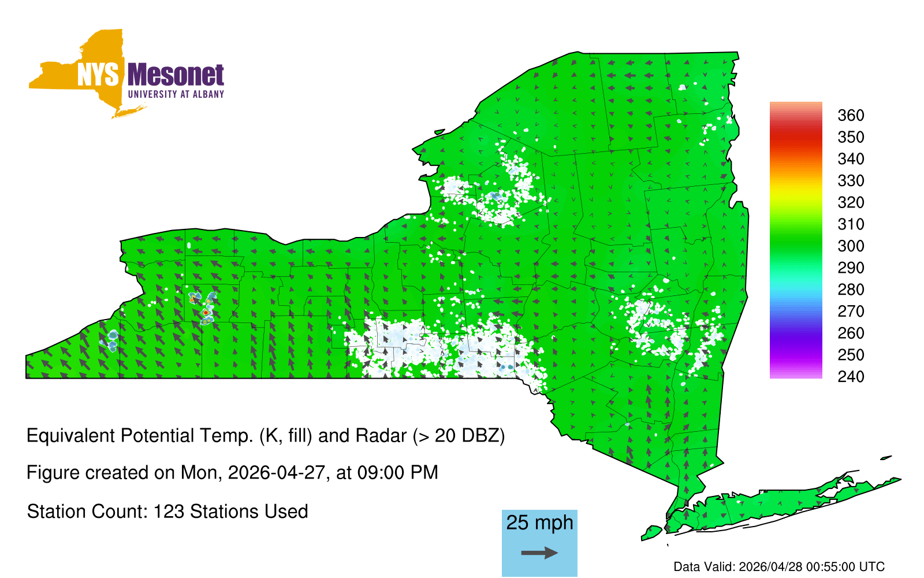
Task: Click the 240 legend label
Action: pyautogui.click(x=851, y=377)
